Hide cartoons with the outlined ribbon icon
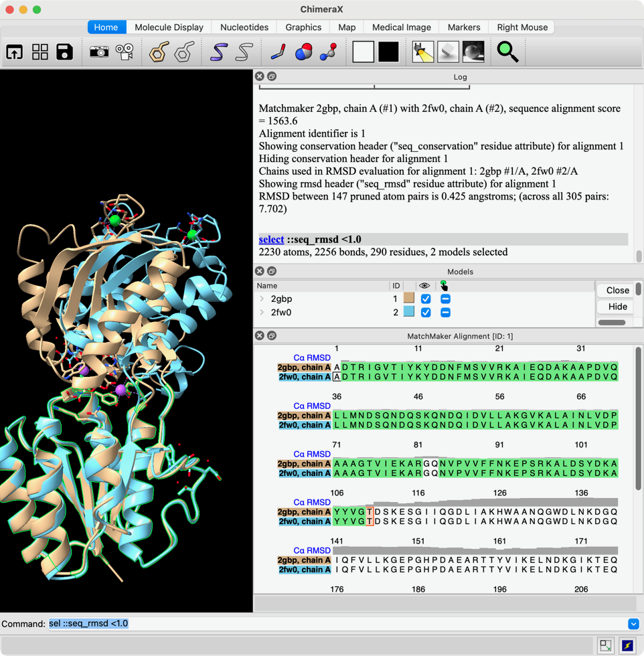Viewport: 644px width, 656px height. 244,52
